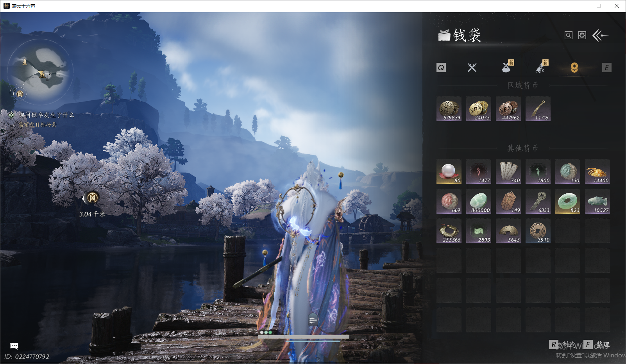Open the pouch bag tab marked new
The width and height of the screenshot is (626, 364).
click(x=507, y=68)
